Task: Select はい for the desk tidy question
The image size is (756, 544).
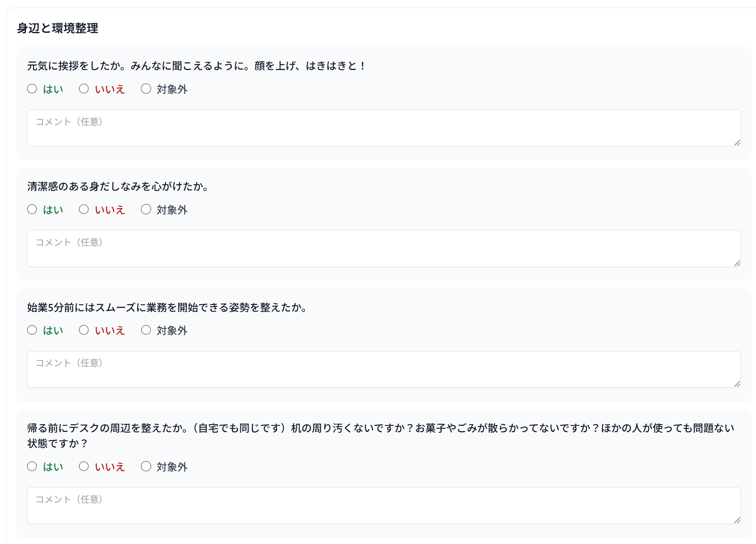Action: click(32, 466)
